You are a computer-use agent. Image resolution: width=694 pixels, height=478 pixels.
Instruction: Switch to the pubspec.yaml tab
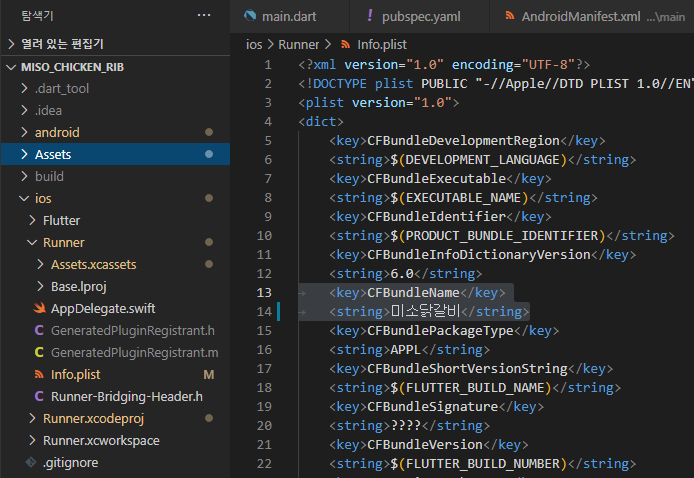420,16
